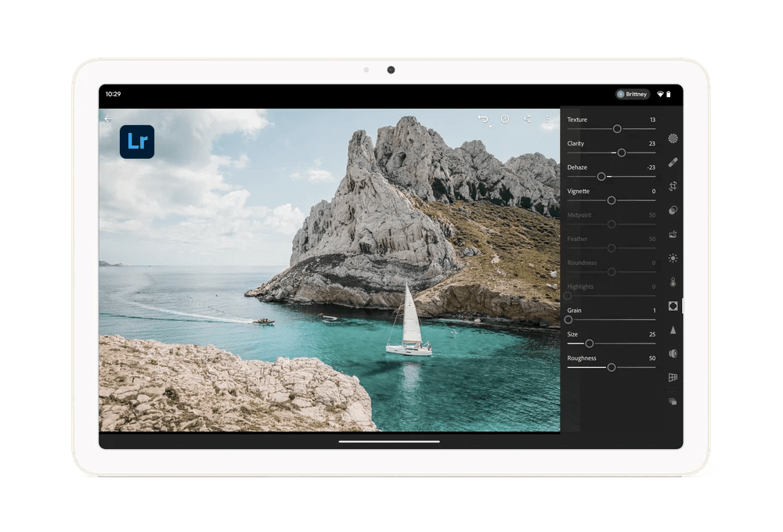Screen dimensions: 783x532
Task: Open the Presets overlapping circles icon
Action: tap(673, 210)
